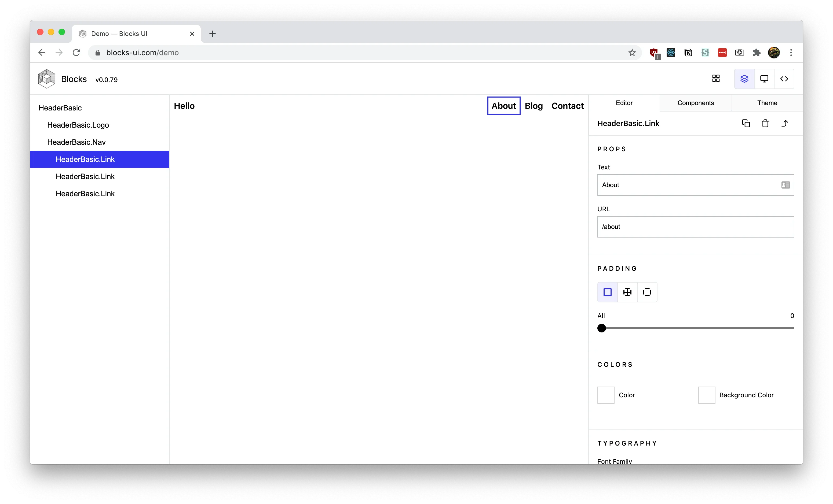Open the Theme tab
Image resolution: width=833 pixels, height=504 pixels.
(767, 103)
